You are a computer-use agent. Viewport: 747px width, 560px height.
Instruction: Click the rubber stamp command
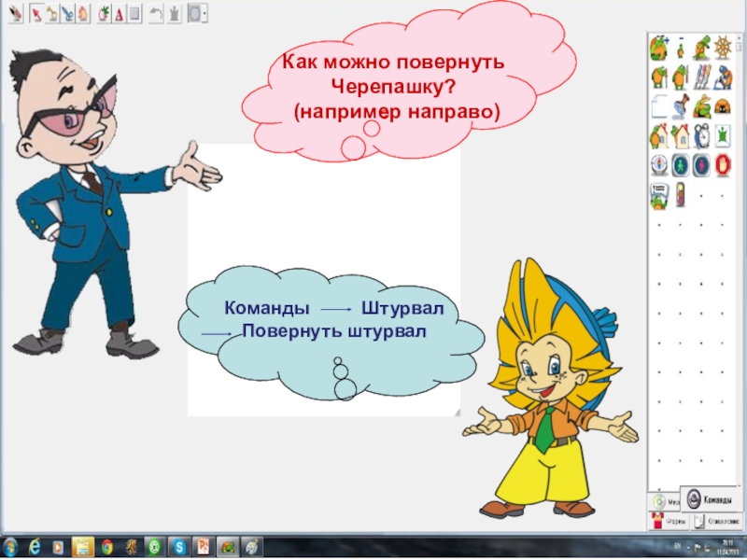(x=681, y=106)
